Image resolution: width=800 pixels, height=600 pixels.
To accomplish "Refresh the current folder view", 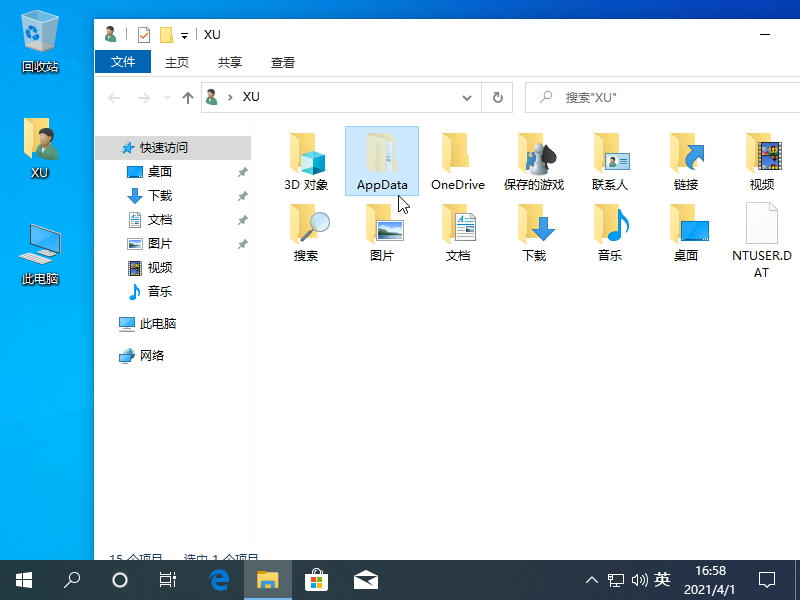I will [497, 97].
